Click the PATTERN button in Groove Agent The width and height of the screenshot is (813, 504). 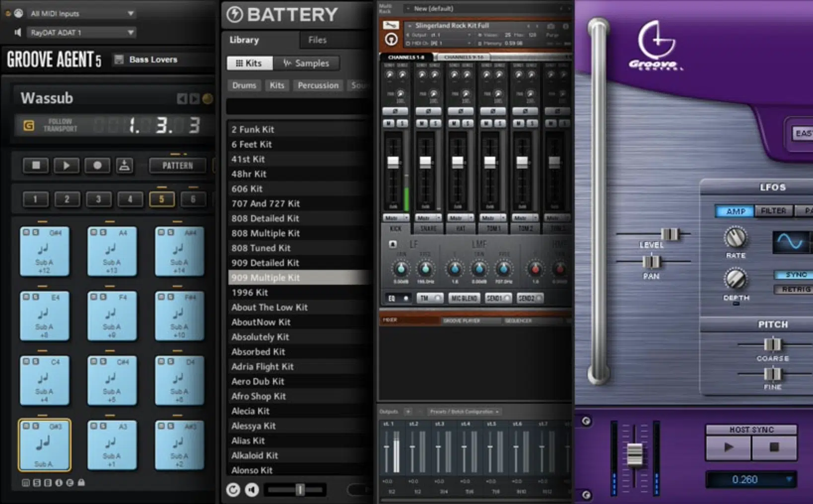[177, 165]
